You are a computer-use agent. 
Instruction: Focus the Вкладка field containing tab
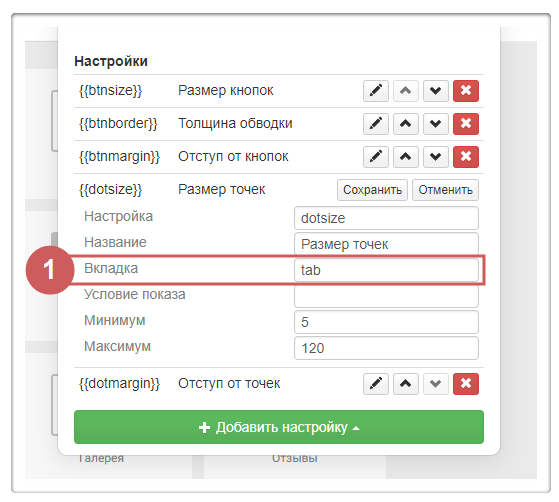[x=386, y=270]
